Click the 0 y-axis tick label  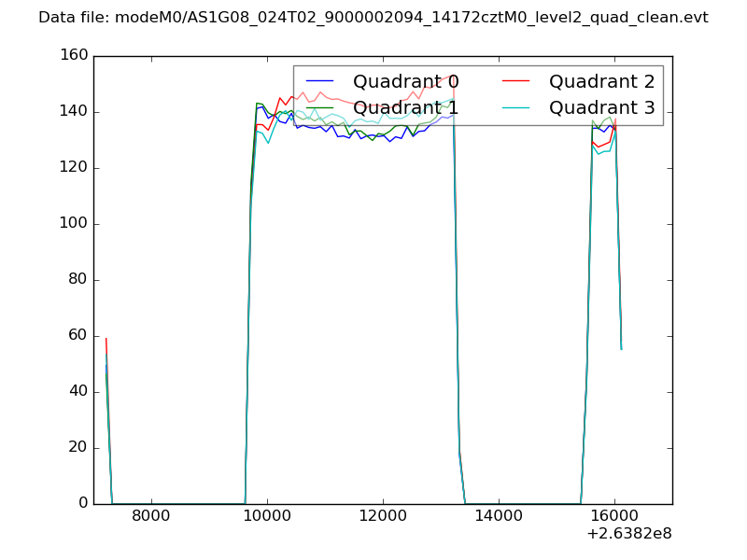84,504
